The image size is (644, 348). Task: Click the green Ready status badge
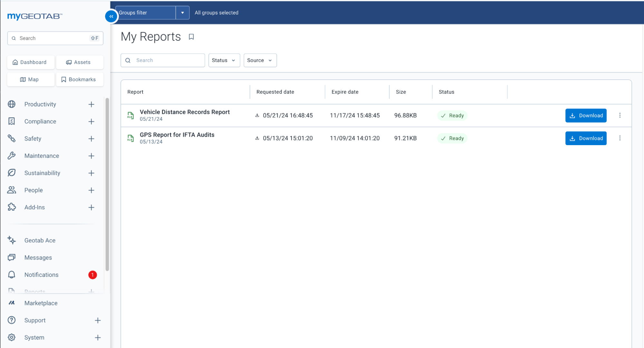click(x=452, y=115)
